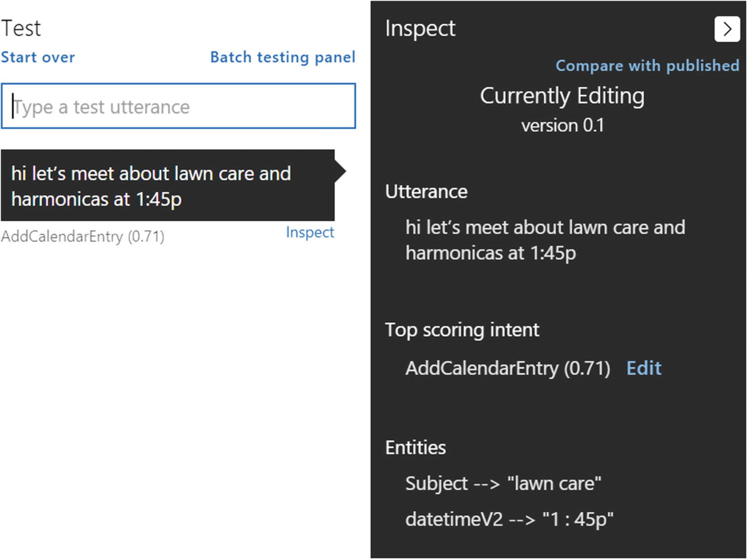748x560 pixels.
Task: Select the version 0.1 label
Action: coord(562,125)
